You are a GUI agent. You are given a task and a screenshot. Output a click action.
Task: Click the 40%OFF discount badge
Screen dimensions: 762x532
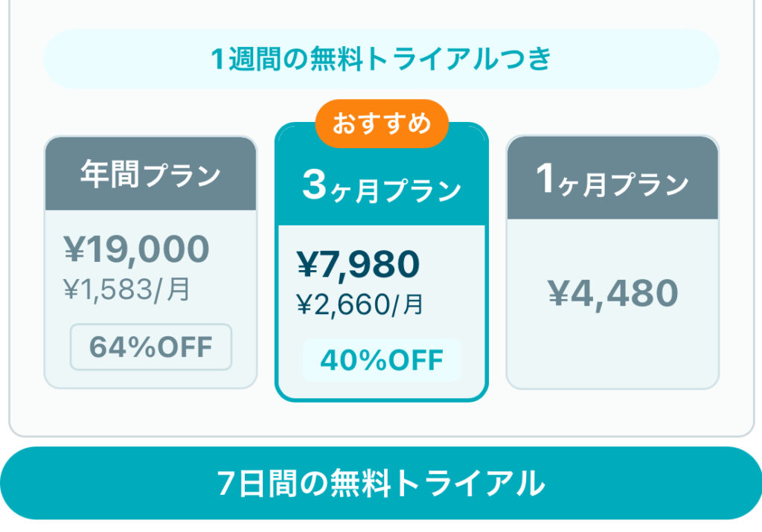pos(381,359)
